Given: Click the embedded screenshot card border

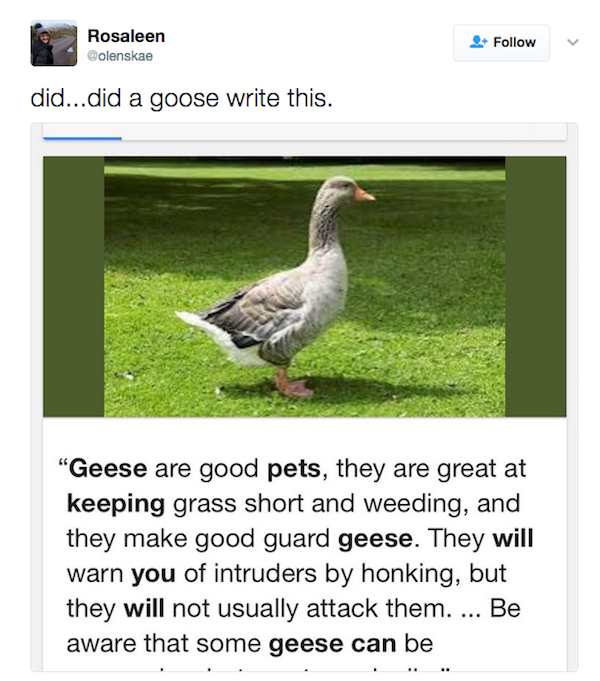Looking at the screenshot, I should click(x=304, y=397).
